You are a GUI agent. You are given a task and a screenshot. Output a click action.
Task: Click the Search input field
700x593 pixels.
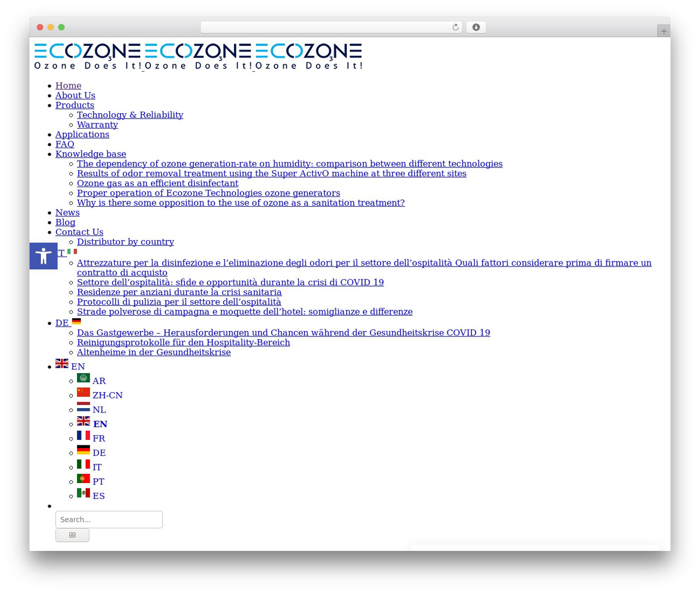pos(109,519)
